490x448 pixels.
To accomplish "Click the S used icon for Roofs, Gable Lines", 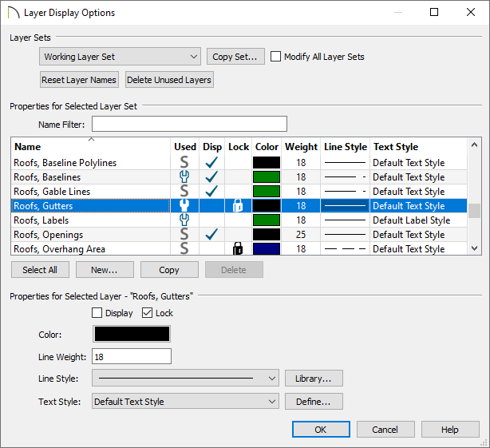I will [x=184, y=192].
